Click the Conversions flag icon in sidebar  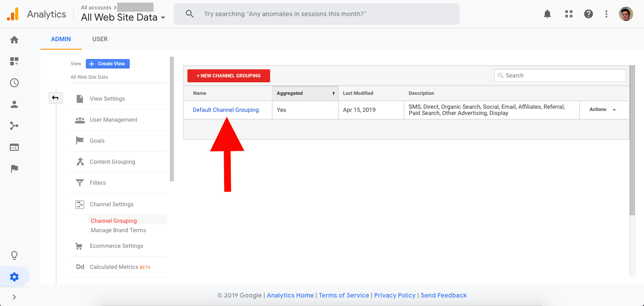(14, 169)
